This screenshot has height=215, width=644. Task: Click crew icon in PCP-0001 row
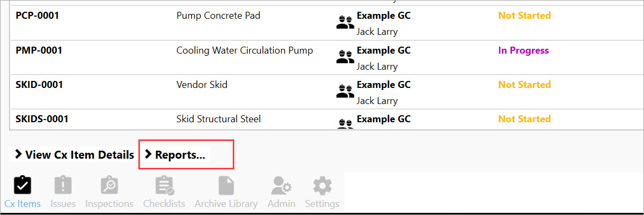[345, 22]
